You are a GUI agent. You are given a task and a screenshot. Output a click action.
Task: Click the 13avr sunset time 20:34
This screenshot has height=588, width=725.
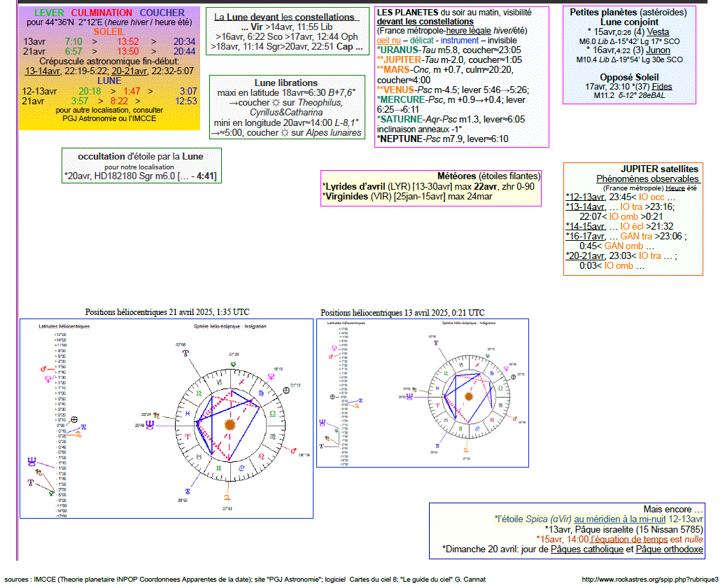pos(185,41)
